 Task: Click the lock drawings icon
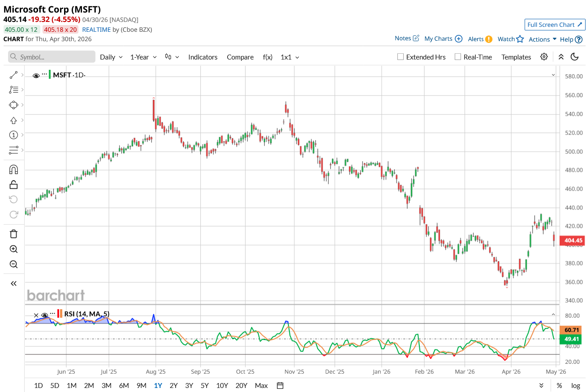13,184
